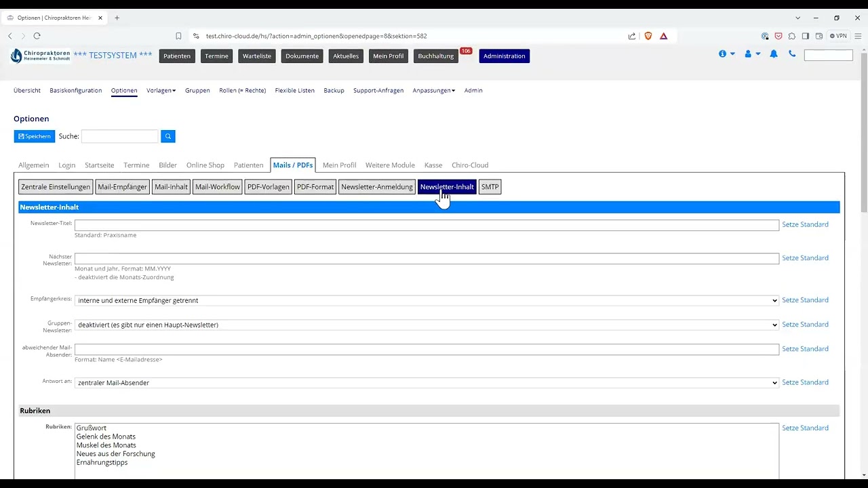Open Rollen (= Rechte) link
Image resolution: width=868 pixels, height=488 pixels.
(x=242, y=90)
